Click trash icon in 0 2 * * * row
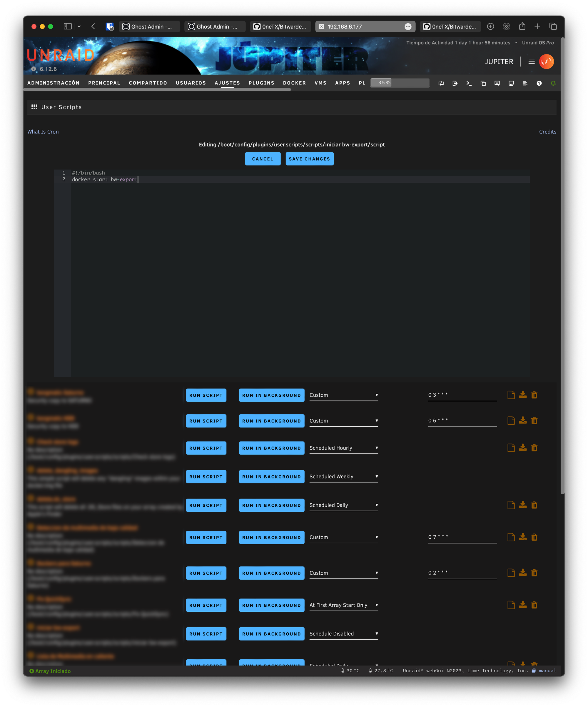This screenshot has height=707, width=588. 534,573
